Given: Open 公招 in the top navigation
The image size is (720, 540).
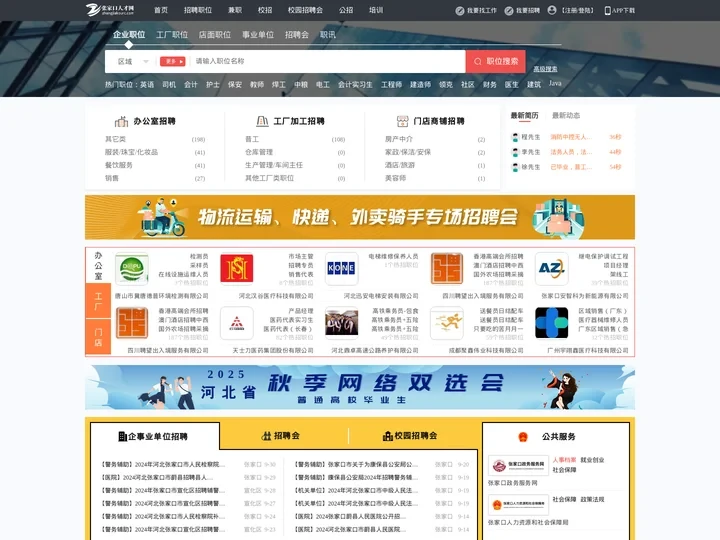Looking at the screenshot, I should click(346, 10).
